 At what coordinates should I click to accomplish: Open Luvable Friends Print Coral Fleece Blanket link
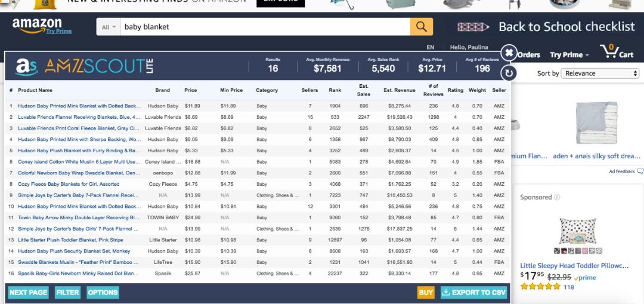point(79,128)
